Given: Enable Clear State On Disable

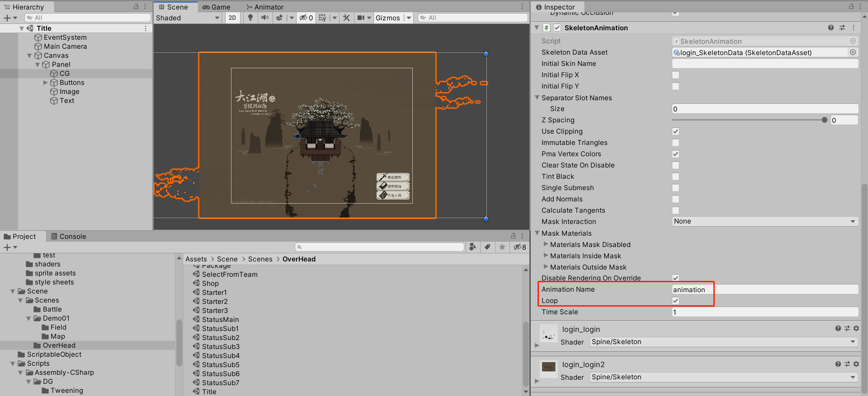Looking at the screenshot, I should pyautogui.click(x=675, y=165).
